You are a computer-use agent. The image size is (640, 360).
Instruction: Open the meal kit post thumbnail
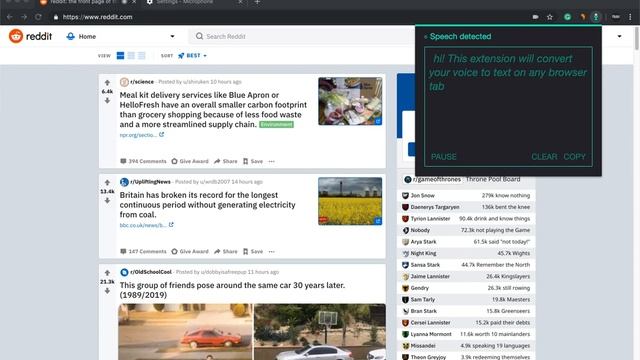350,101
